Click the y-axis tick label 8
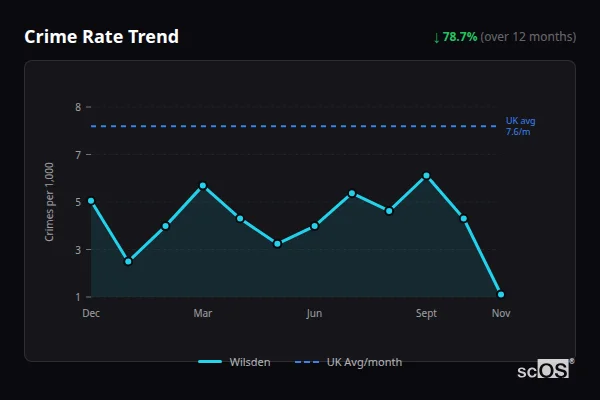This screenshot has height=400, width=600. tap(78, 107)
